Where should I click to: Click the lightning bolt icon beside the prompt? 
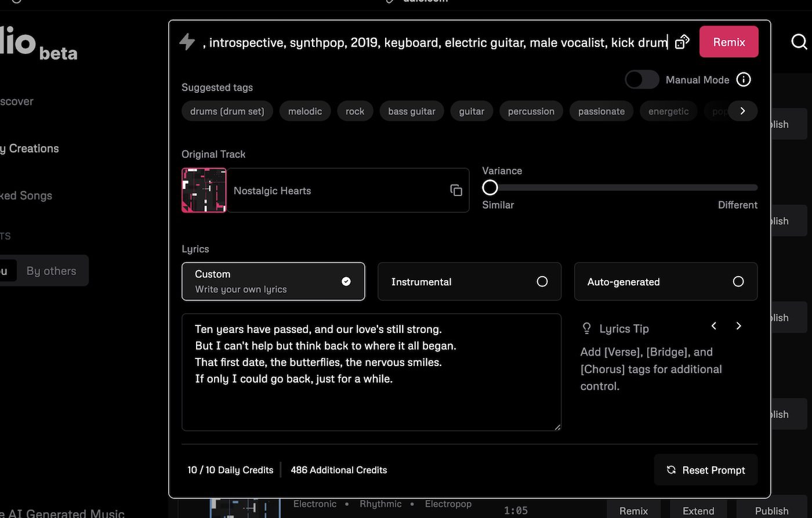[x=187, y=41]
